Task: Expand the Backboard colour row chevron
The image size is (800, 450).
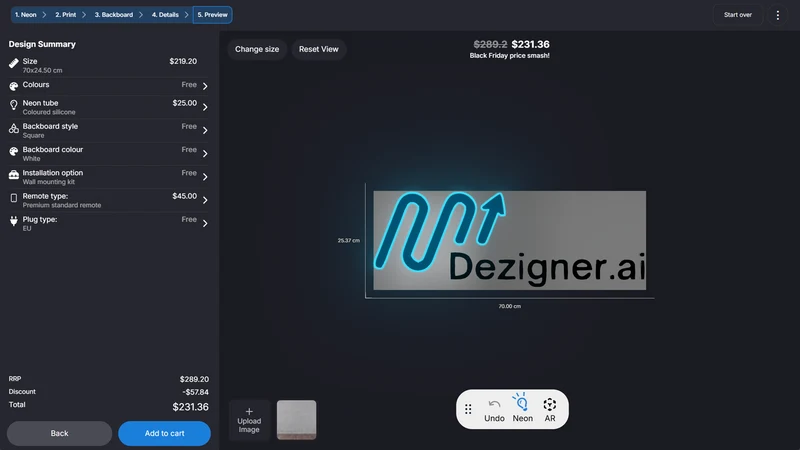Action: (x=205, y=154)
